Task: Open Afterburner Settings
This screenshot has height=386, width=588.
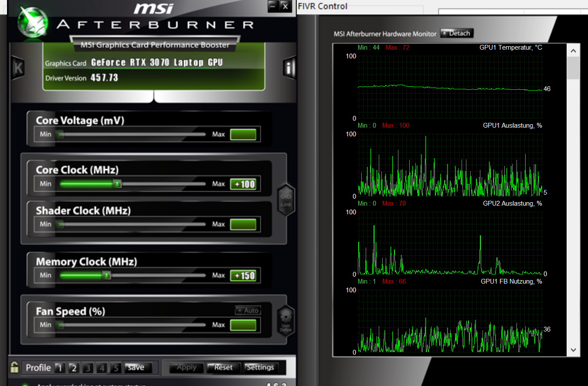Action: [x=260, y=368]
